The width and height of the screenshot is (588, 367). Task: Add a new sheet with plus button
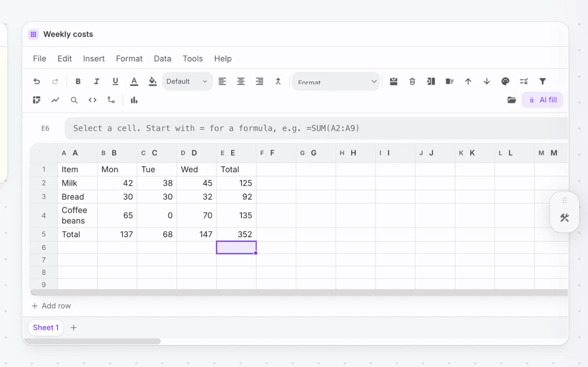[73, 328]
